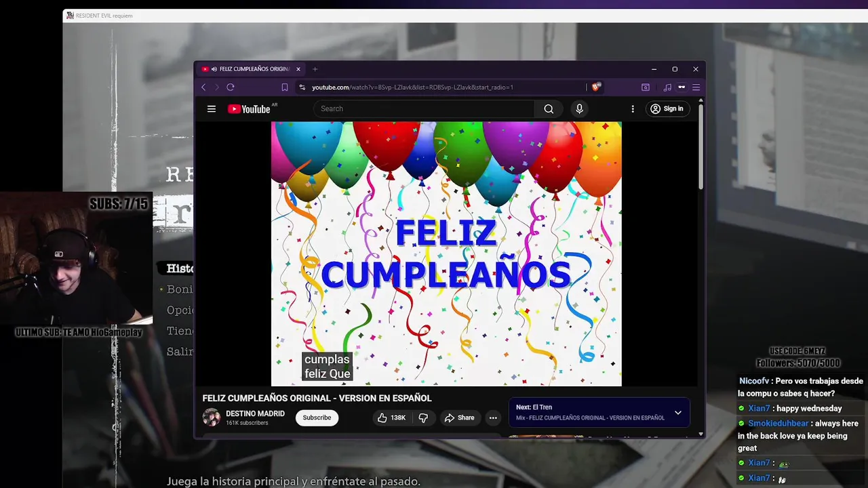Go back using browser back arrow
The width and height of the screenshot is (868, 488).
pos(203,87)
